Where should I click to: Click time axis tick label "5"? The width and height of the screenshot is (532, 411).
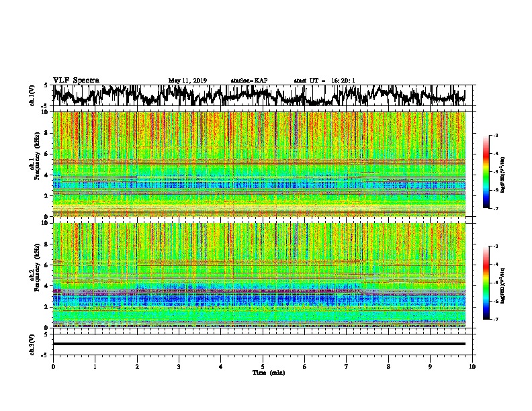263,367
